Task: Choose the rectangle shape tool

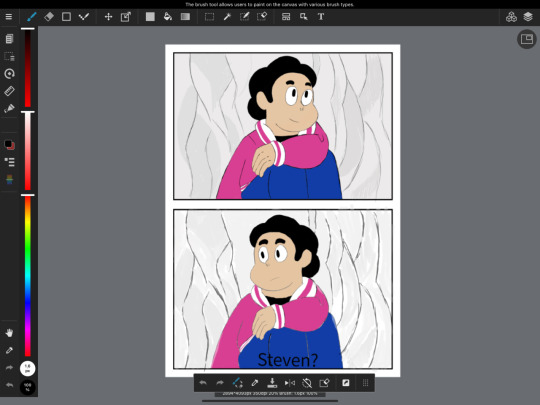Action: point(66,17)
